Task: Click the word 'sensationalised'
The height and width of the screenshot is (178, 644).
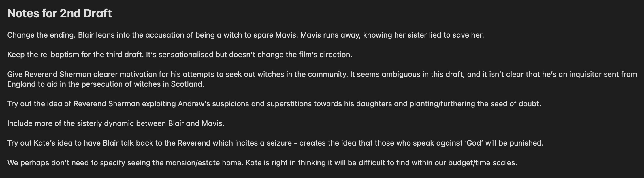Action: pos(186,55)
